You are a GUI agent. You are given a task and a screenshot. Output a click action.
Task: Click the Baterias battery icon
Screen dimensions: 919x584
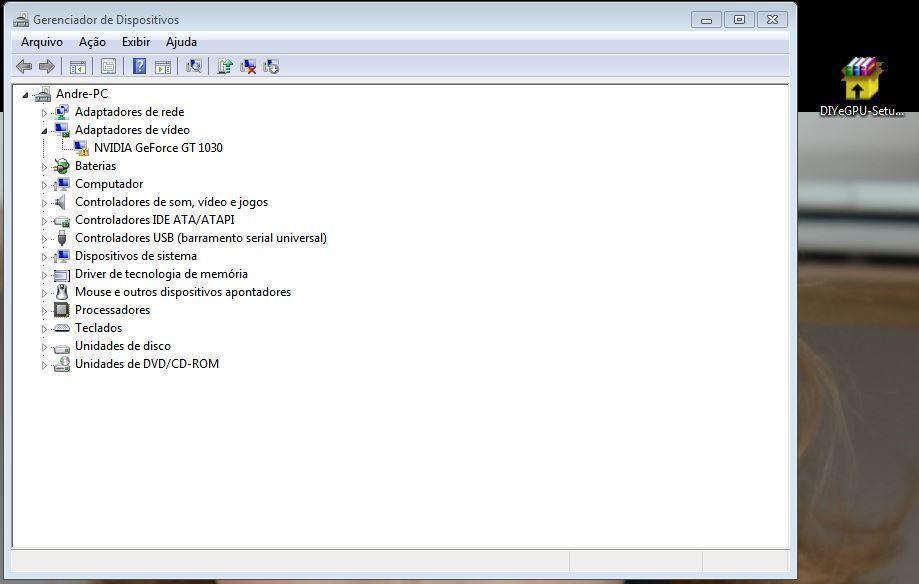tap(62, 166)
